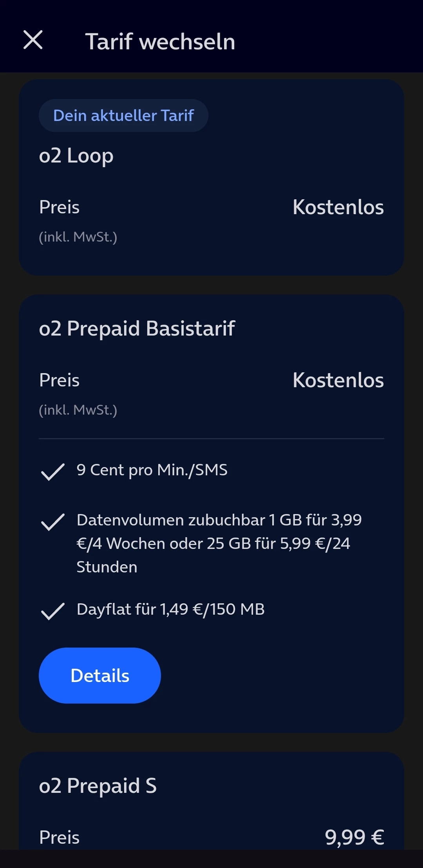Image resolution: width=423 pixels, height=868 pixels.
Task: Close the Tarif wechseln screen
Action: tap(33, 40)
